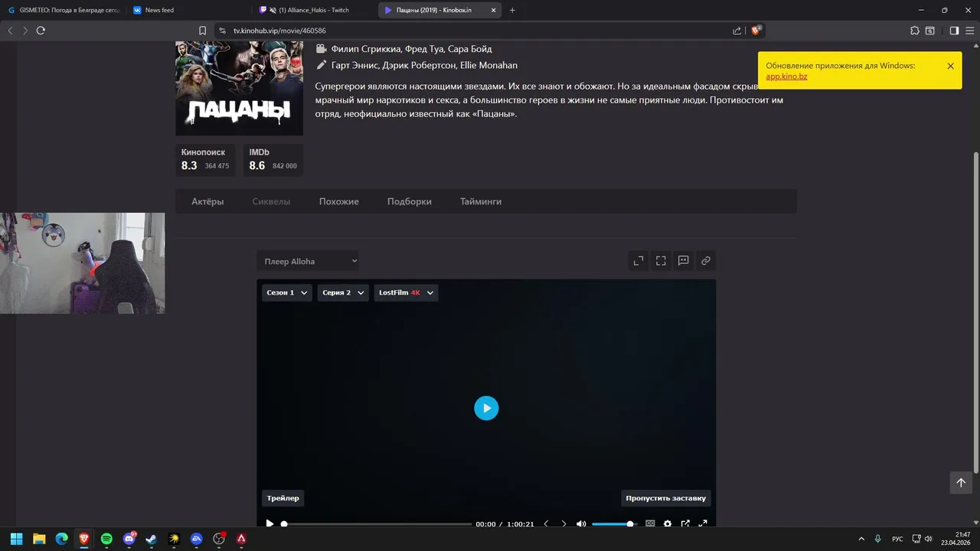Click the theater-mode frame icon above player

661,261
